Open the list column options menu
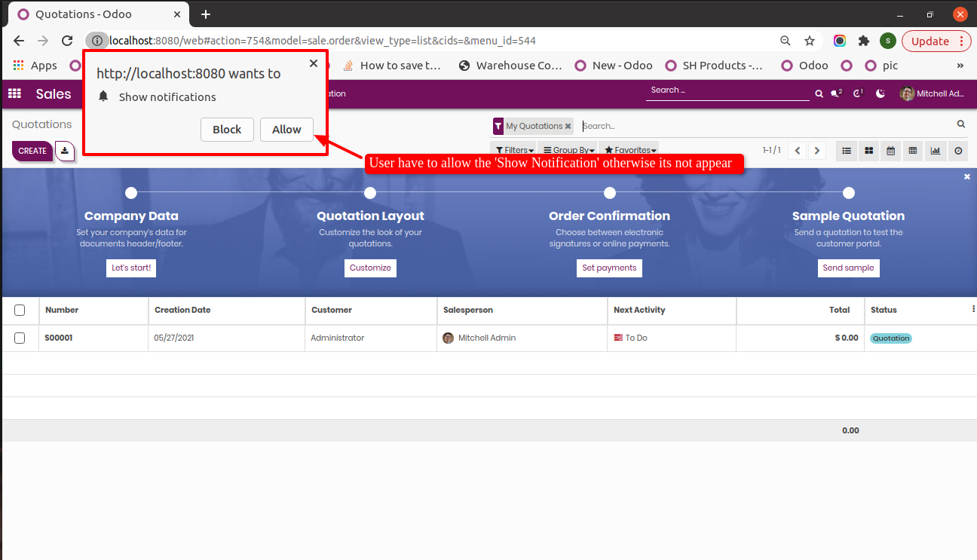The height and width of the screenshot is (560, 977). (x=973, y=310)
